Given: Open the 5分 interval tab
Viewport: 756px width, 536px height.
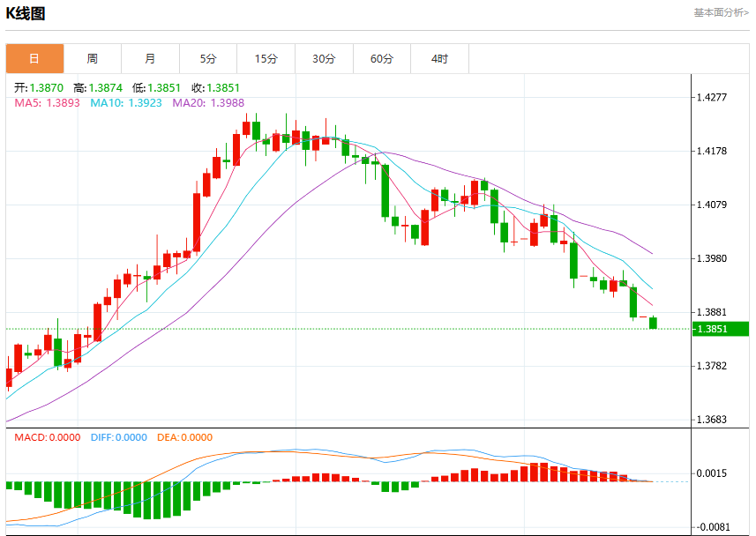Looking at the screenshot, I should [208, 59].
